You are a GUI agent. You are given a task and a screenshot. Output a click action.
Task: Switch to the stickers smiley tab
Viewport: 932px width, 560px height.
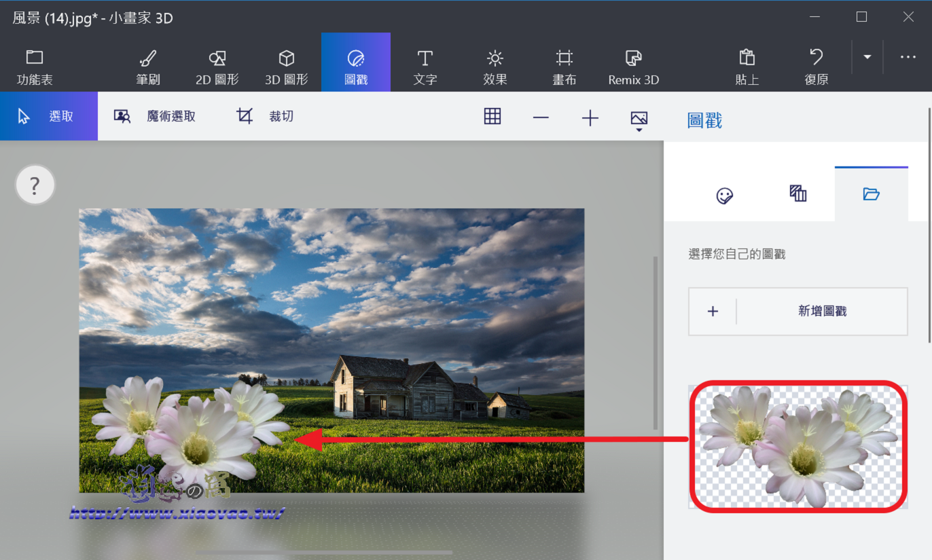(725, 195)
